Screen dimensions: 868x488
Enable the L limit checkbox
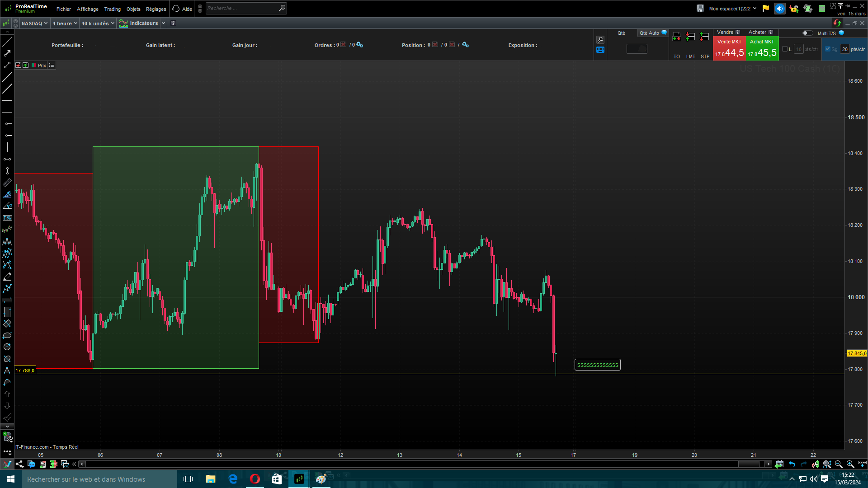pos(785,49)
